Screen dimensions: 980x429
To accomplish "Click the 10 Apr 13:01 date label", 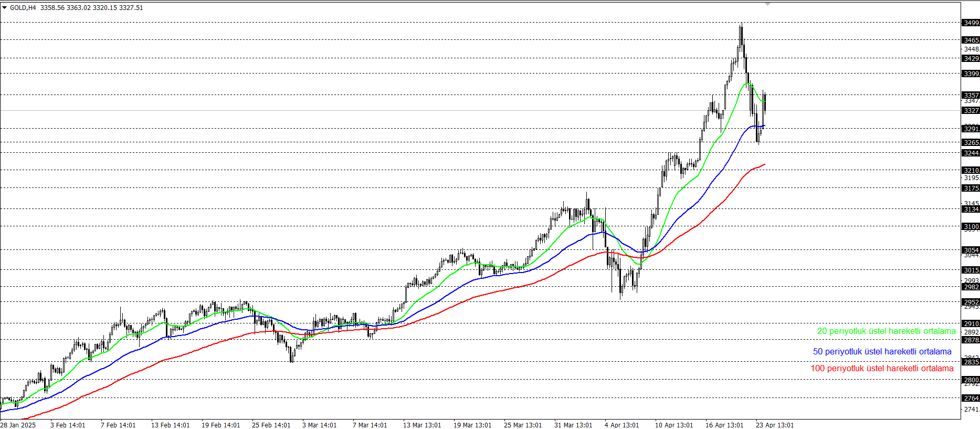I will [x=674, y=425].
